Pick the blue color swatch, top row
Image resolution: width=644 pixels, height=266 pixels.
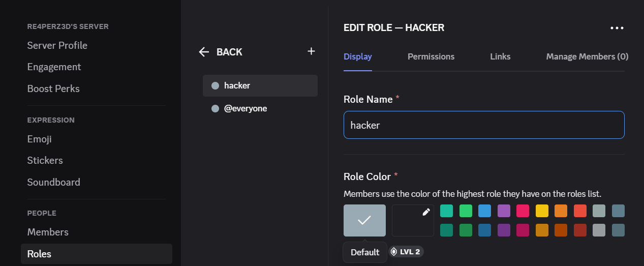tap(484, 211)
